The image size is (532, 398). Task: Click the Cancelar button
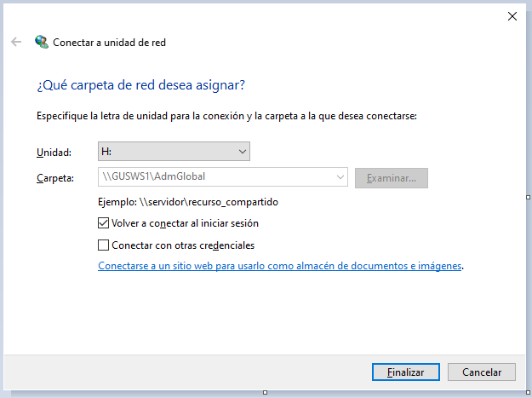482,372
